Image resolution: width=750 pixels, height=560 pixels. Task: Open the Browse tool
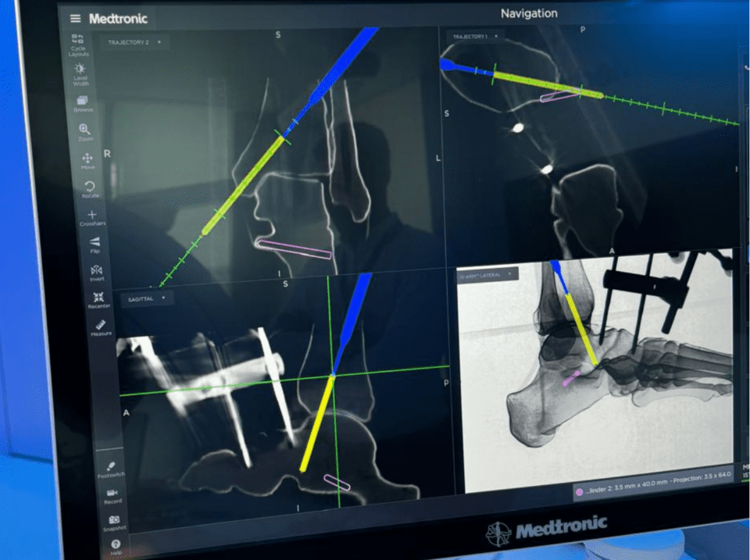pyautogui.click(x=83, y=101)
